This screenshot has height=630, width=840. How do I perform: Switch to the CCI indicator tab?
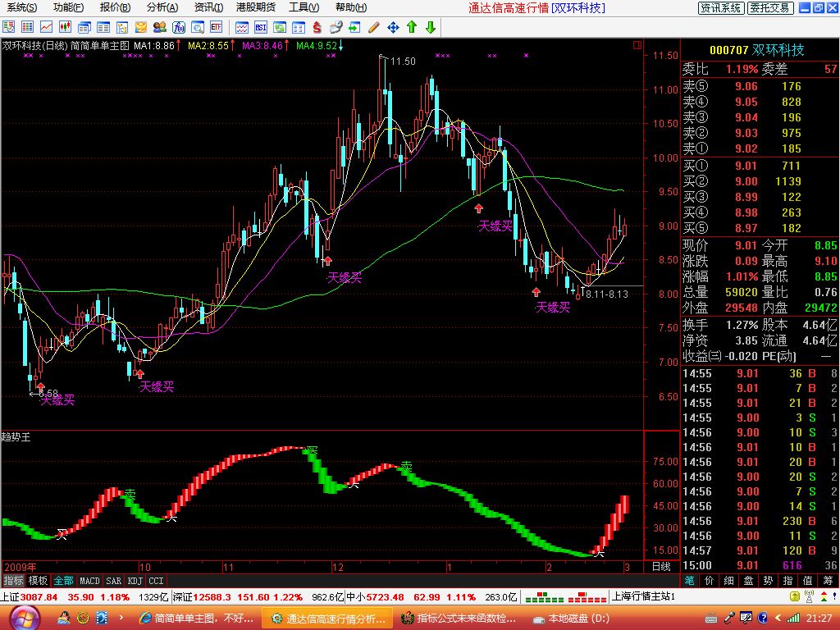click(x=156, y=581)
